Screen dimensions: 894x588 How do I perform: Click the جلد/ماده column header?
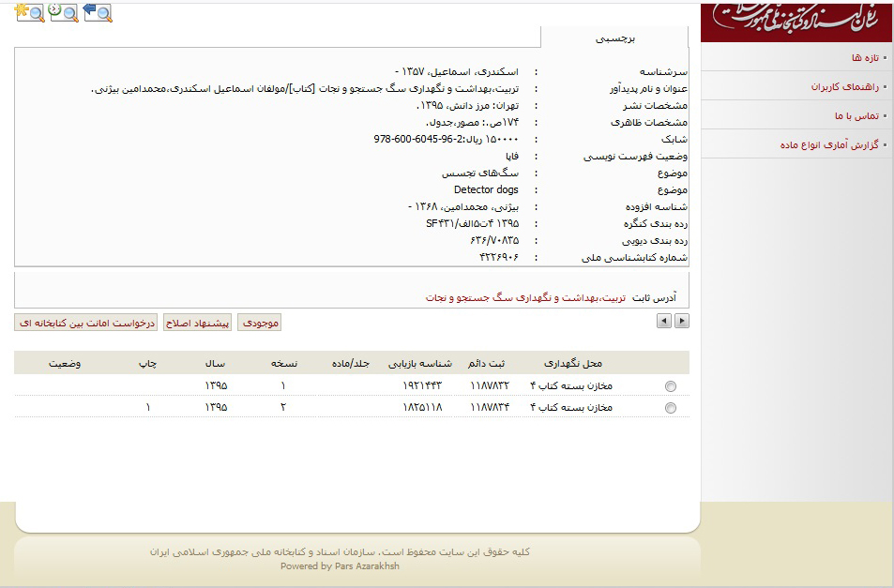(x=351, y=364)
